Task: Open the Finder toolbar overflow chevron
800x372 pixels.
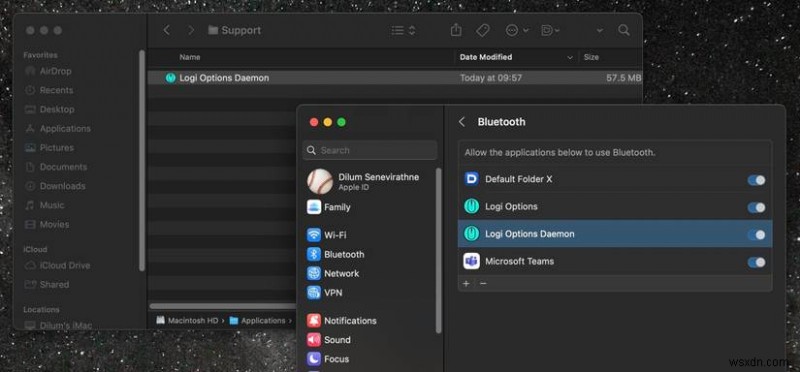Action: (x=599, y=31)
